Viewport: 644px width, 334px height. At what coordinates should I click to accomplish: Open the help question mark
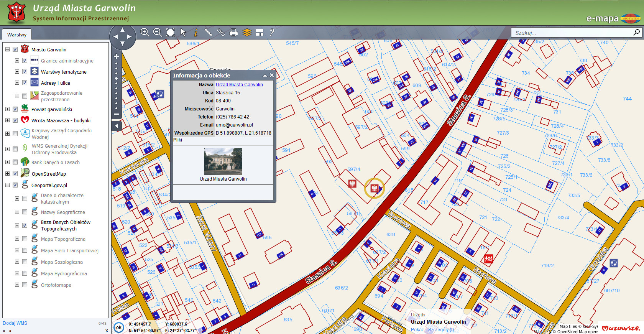(x=272, y=33)
